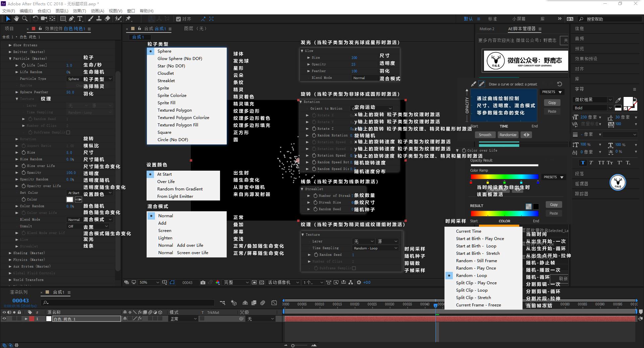Toggle the transparency grid in the viewer
644x348 pixels.
262,283
